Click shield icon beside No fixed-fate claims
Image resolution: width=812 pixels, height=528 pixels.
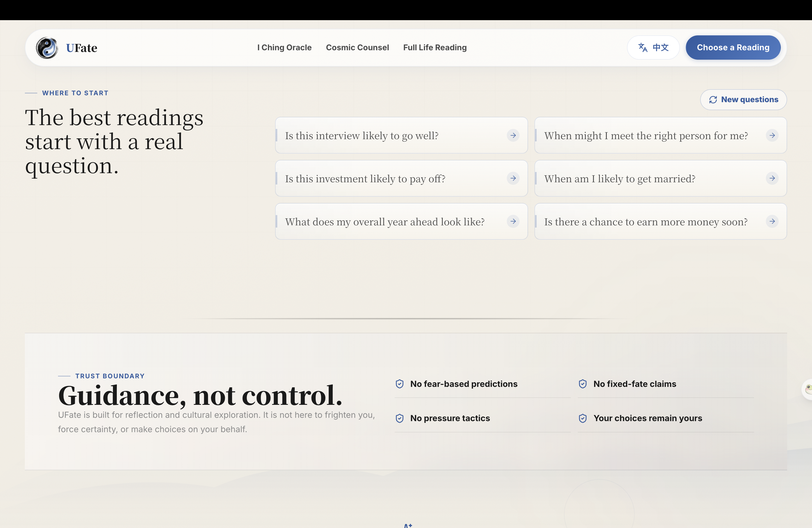click(583, 384)
